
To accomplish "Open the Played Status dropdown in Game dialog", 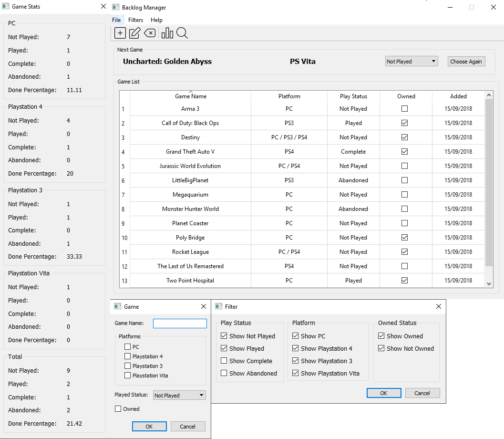I will pyautogui.click(x=179, y=395).
